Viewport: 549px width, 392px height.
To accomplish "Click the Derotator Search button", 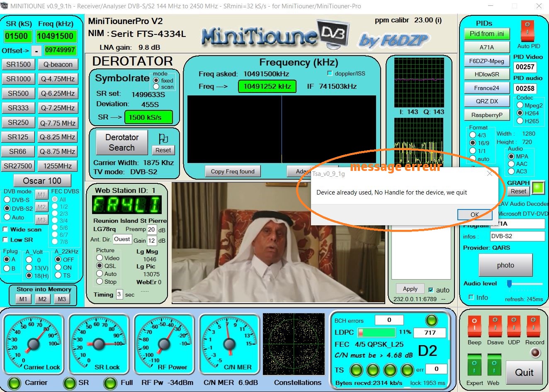I will pos(122,142).
